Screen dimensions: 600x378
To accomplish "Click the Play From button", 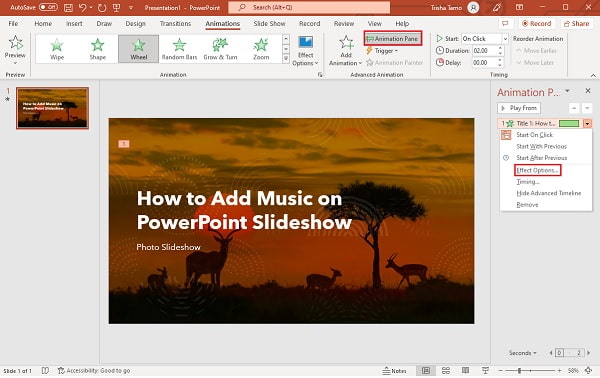I will 519,108.
